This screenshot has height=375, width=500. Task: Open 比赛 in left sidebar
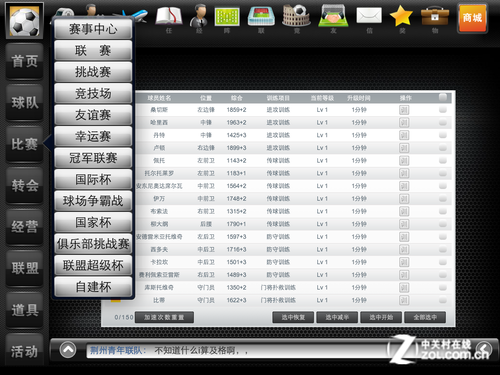(24, 144)
